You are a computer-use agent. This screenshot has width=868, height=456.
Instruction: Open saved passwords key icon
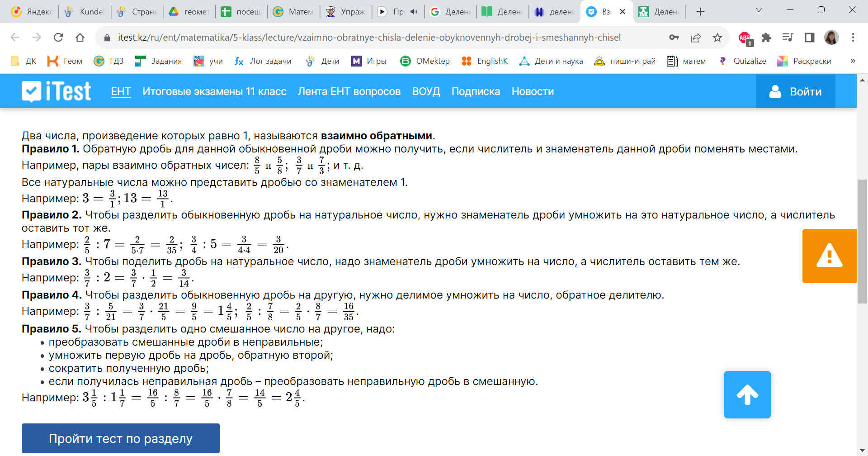click(x=674, y=38)
